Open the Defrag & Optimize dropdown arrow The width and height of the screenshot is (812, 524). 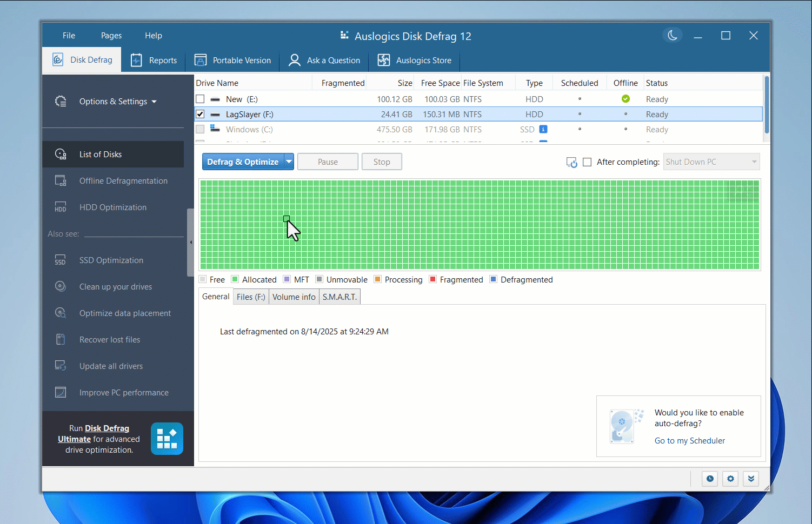point(289,161)
